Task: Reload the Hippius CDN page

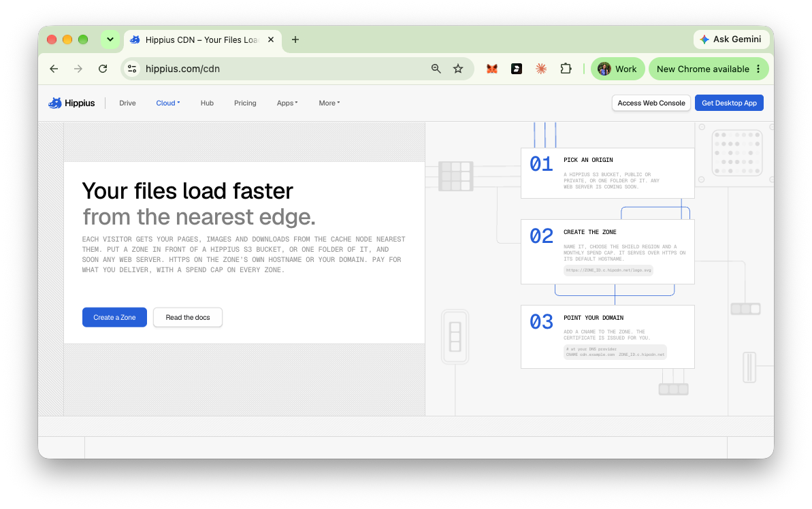Action: pyautogui.click(x=103, y=69)
